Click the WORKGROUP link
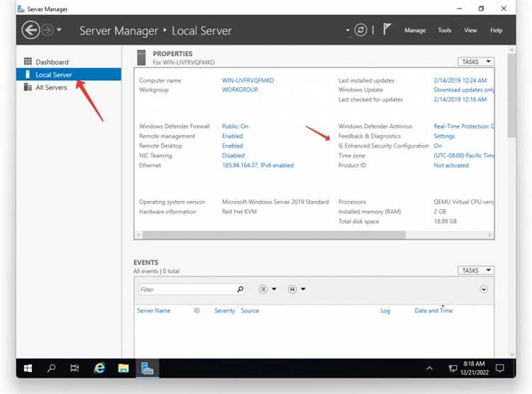This screenshot has height=394, width=532. 240,89
